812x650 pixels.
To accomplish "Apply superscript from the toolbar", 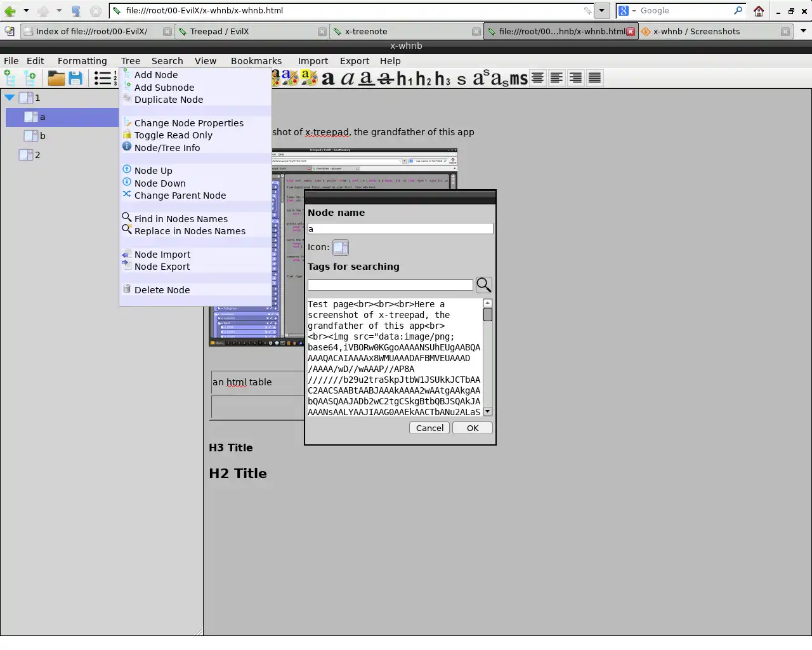I will pos(481,77).
